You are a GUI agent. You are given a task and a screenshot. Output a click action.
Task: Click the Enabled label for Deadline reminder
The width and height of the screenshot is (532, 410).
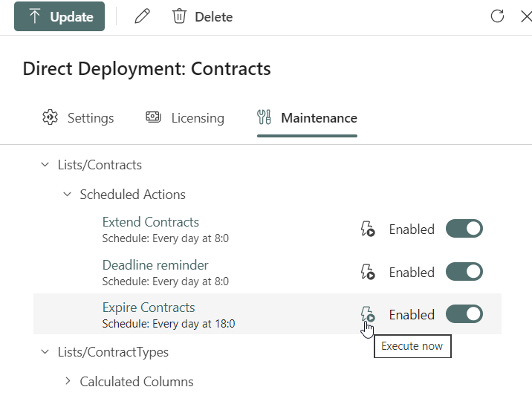(x=412, y=273)
